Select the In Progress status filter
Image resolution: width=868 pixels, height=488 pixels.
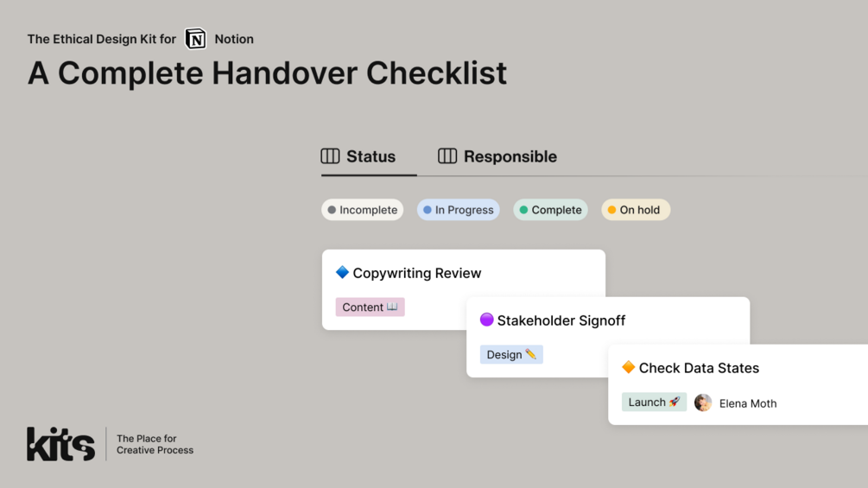[x=459, y=210]
